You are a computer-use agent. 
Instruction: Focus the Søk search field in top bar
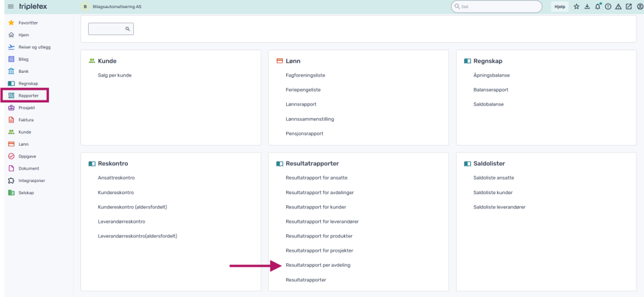497,6
